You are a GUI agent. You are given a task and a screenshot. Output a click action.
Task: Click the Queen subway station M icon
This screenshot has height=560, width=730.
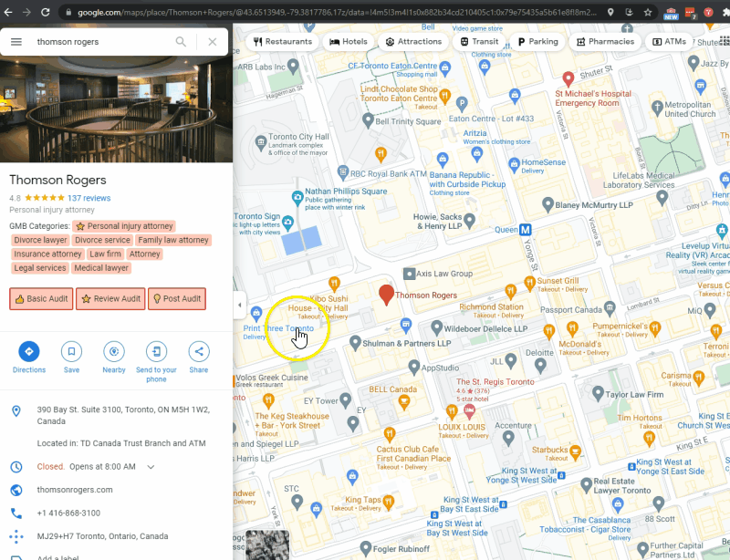[526, 230]
